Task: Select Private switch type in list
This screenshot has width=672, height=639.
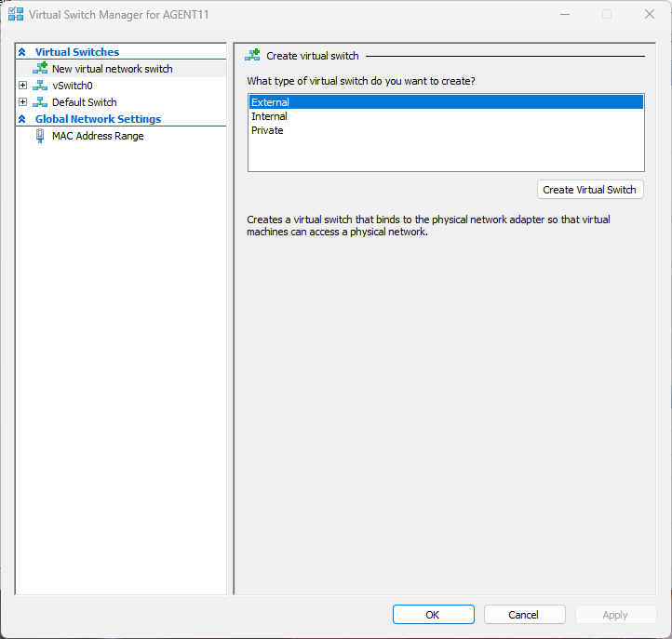Action: click(267, 130)
